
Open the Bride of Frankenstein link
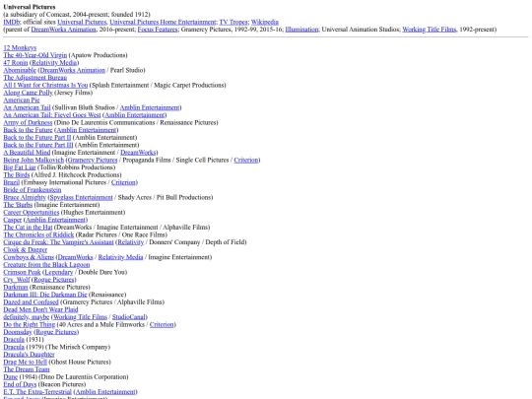click(x=33, y=190)
